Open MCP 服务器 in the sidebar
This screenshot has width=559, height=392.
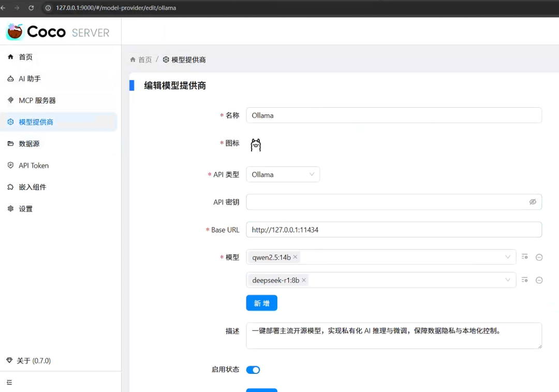59,100
